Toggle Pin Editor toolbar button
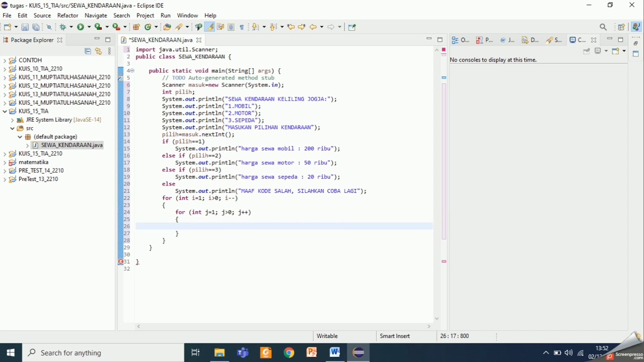The image size is (644, 362). click(x=352, y=27)
